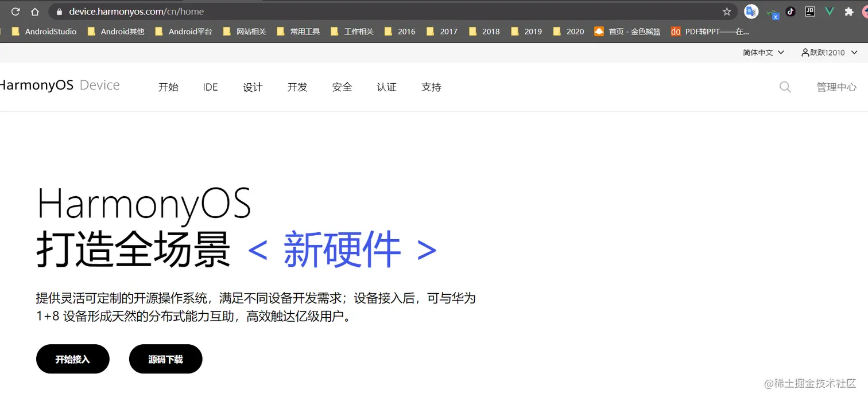Open the 常用工具 bookmark folder
The image size is (868, 401).
pyautogui.click(x=299, y=32)
